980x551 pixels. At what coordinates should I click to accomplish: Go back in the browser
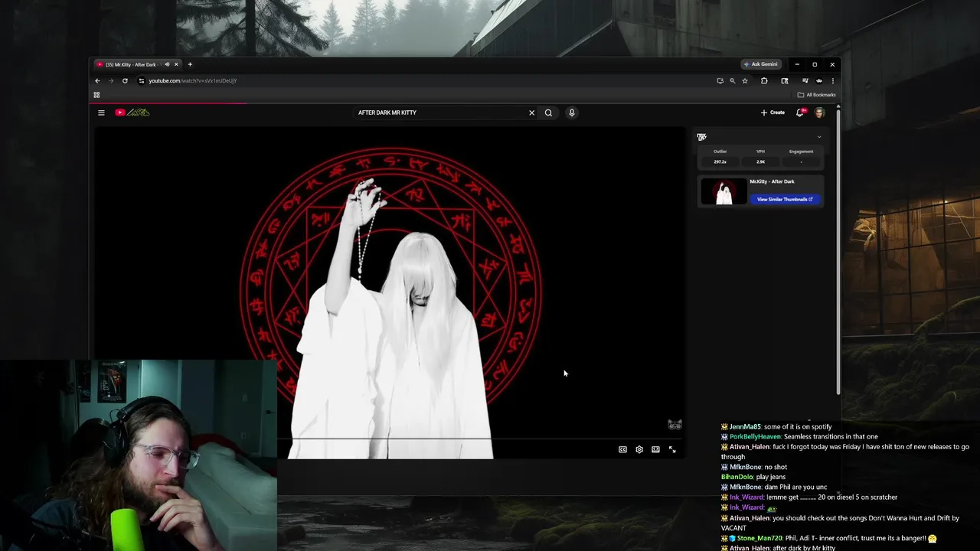point(97,80)
